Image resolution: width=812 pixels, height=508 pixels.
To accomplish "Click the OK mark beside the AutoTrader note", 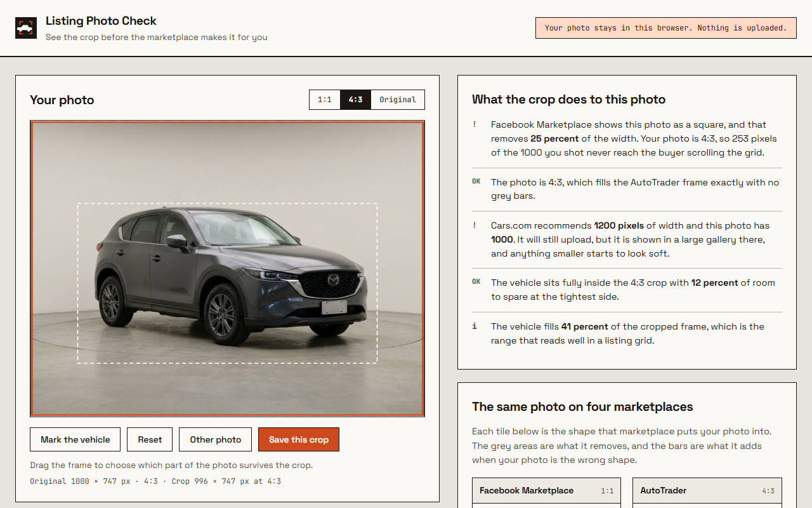I will pyautogui.click(x=476, y=182).
